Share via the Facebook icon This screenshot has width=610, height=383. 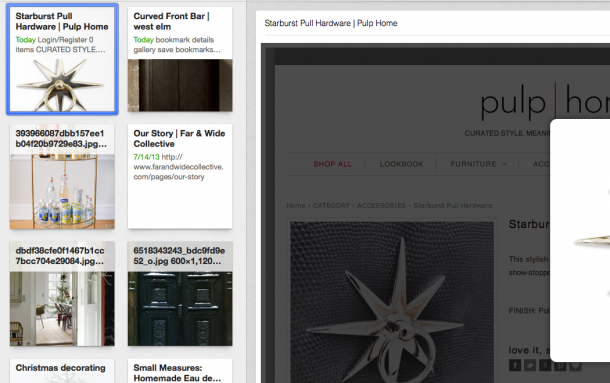tap(515, 365)
